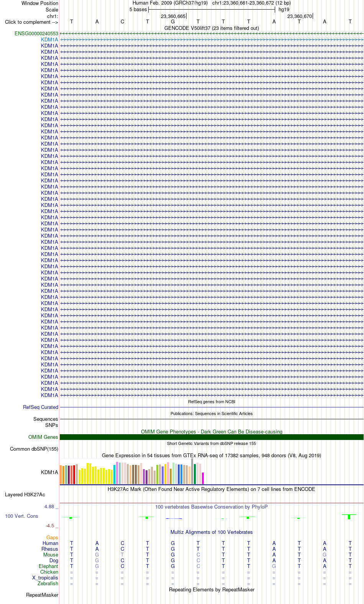Click the 100 Vert. Cons track label
Screen dimensions: 364x604
(x=21, y=516)
